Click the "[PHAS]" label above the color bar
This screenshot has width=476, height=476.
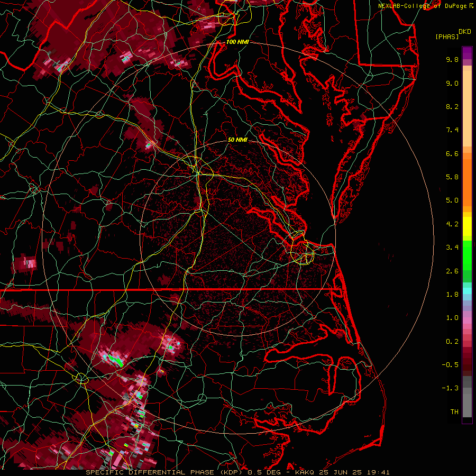[x=447, y=37]
